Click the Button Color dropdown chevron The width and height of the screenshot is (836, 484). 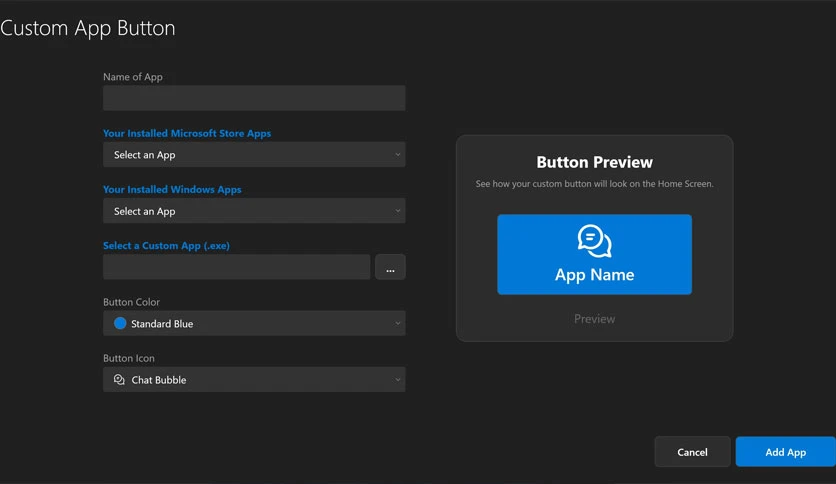pyautogui.click(x=397, y=324)
